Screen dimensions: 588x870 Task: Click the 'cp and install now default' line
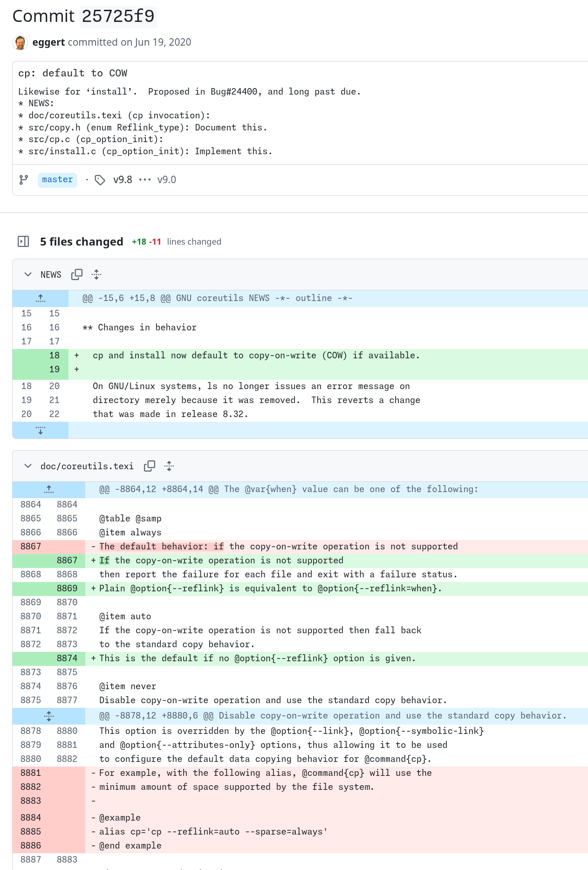pyautogui.click(x=256, y=356)
